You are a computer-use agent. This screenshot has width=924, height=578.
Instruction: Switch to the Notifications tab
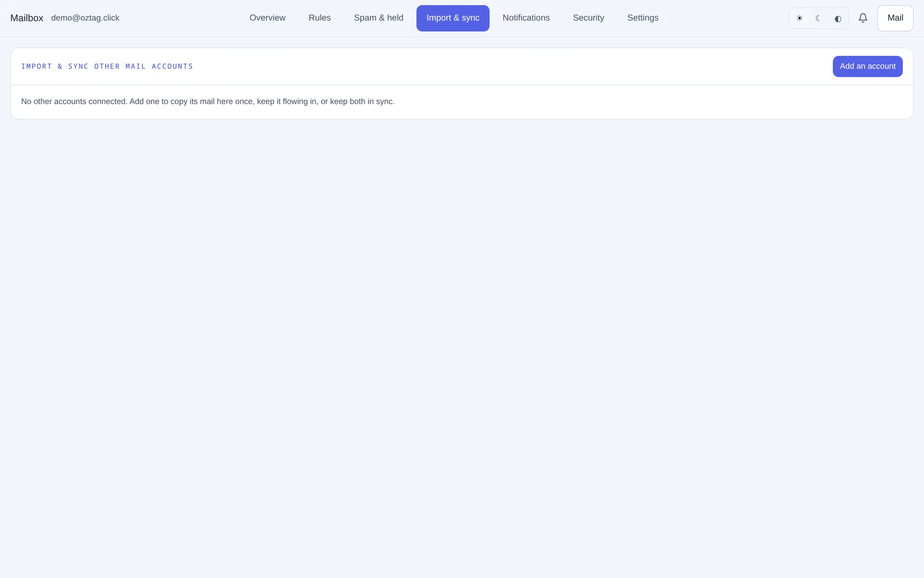point(526,18)
